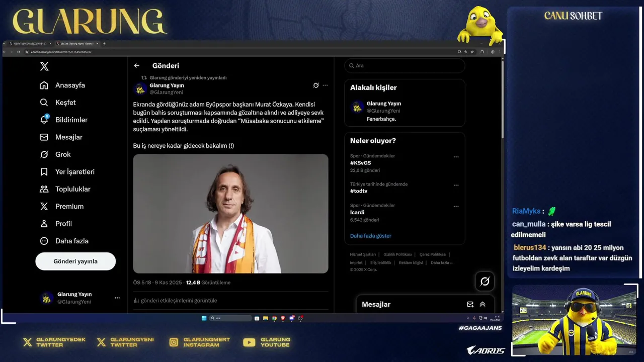Image resolution: width=644 pixels, height=362 pixels.
Task: Click gönderi etkileşimlerini görüntüle
Action: click(x=179, y=301)
